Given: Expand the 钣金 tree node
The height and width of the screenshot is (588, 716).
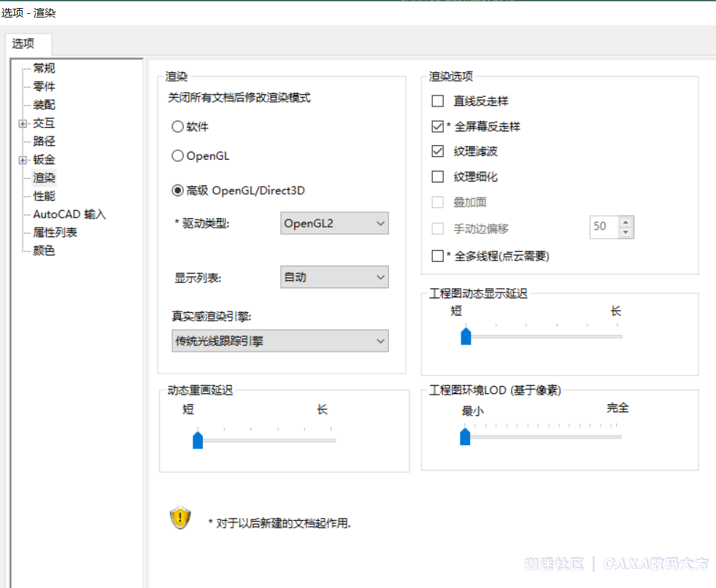Looking at the screenshot, I should [x=23, y=160].
